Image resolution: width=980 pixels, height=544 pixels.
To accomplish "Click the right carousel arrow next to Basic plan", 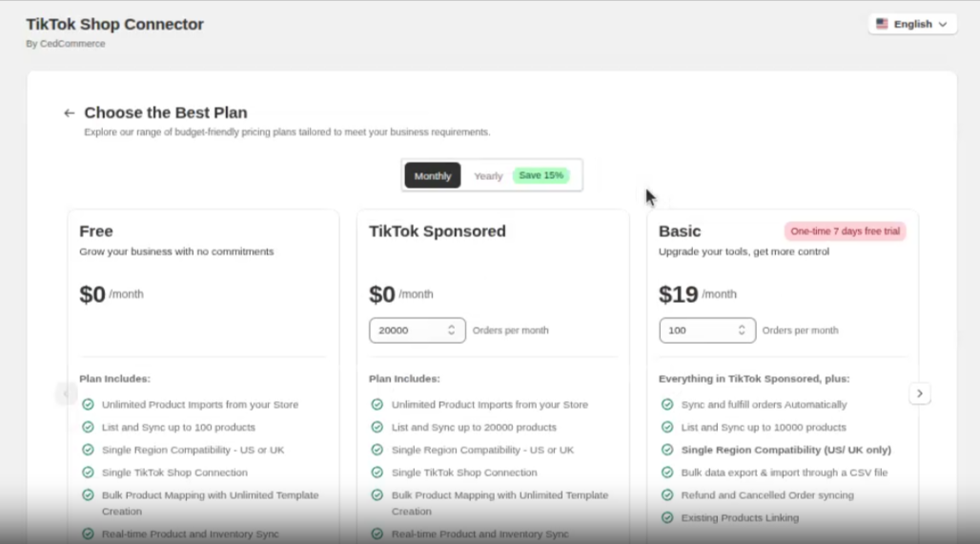I will (x=919, y=393).
